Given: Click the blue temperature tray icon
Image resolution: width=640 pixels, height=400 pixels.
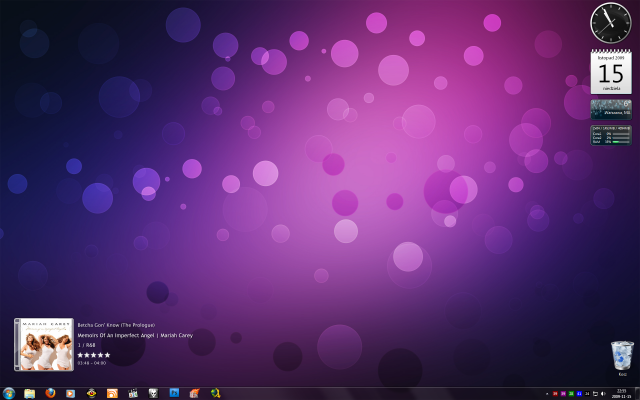Looking at the screenshot, I should pos(579,394).
